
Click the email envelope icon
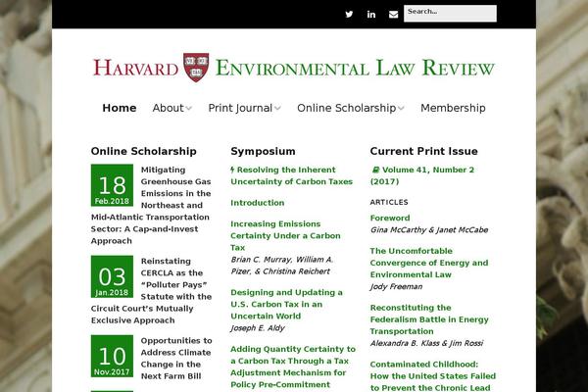pyautogui.click(x=393, y=15)
